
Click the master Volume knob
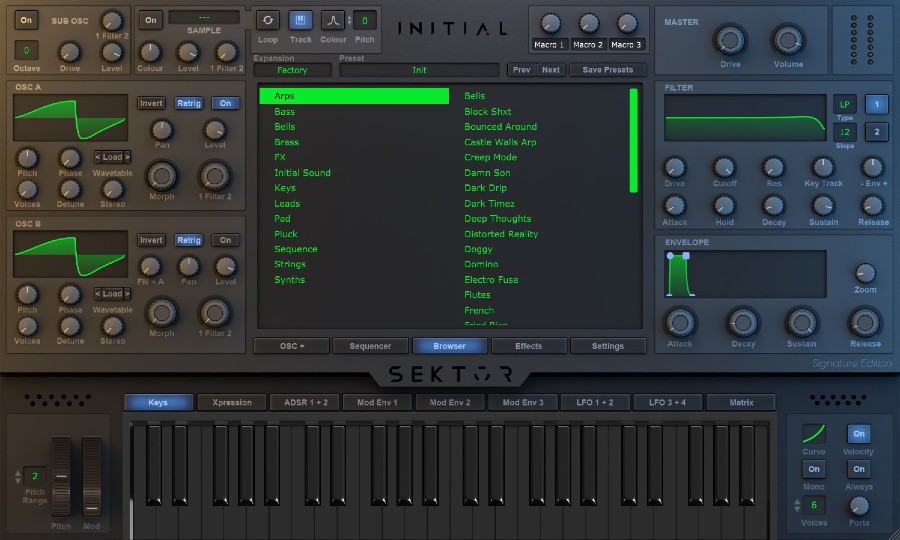coord(788,40)
